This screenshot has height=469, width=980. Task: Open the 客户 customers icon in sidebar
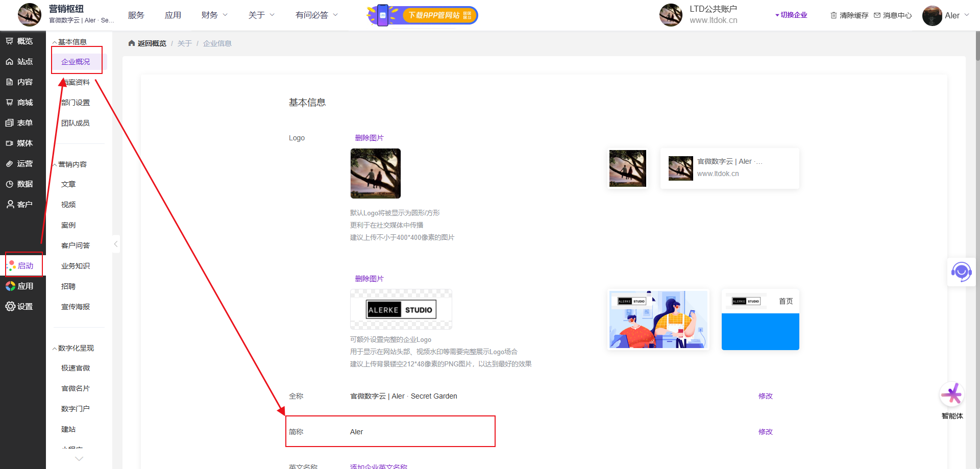click(x=10, y=205)
